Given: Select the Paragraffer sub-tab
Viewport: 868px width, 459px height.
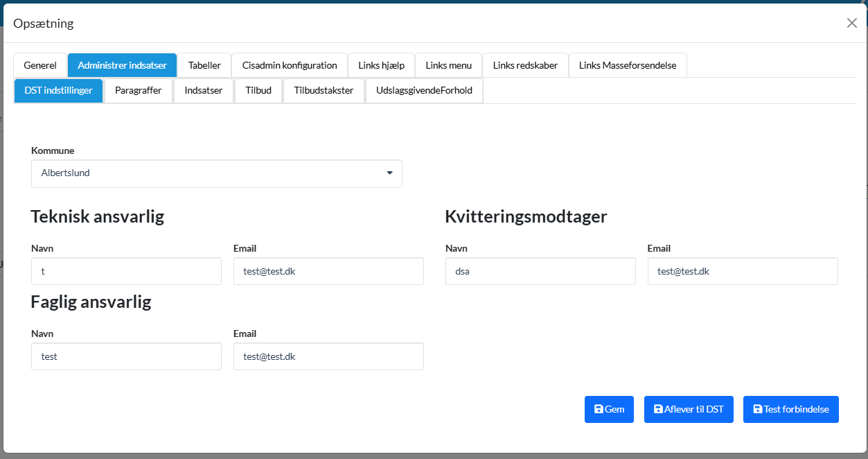Looking at the screenshot, I should click(x=139, y=90).
